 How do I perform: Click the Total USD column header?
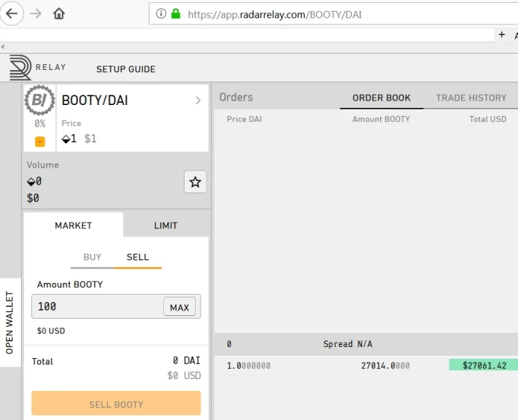pyautogui.click(x=487, y=119)
